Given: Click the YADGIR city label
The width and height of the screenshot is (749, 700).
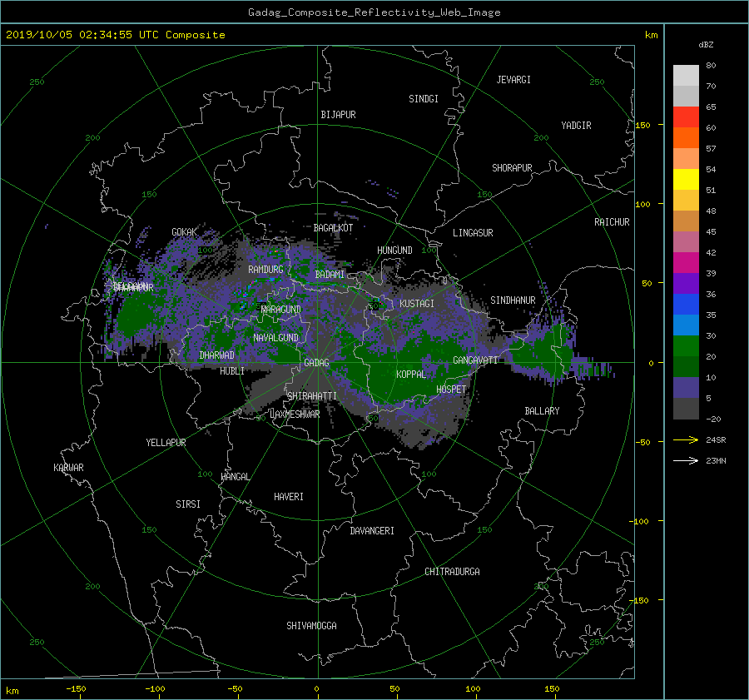Looking at the screenshot, I should point(576,125).
